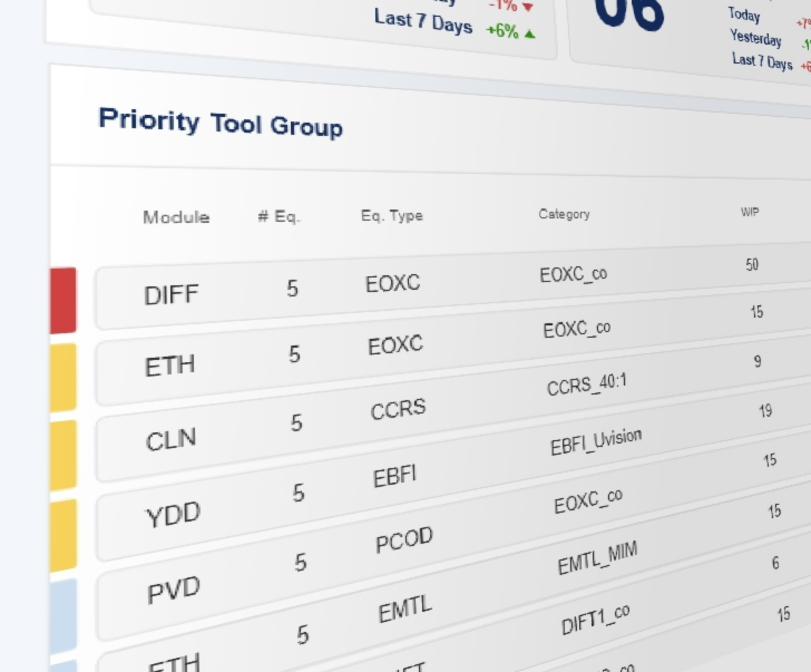Viewport: 811px width, 672px height.
Task: Sort by the Eq. Type column header
Action: click(392, 215)
